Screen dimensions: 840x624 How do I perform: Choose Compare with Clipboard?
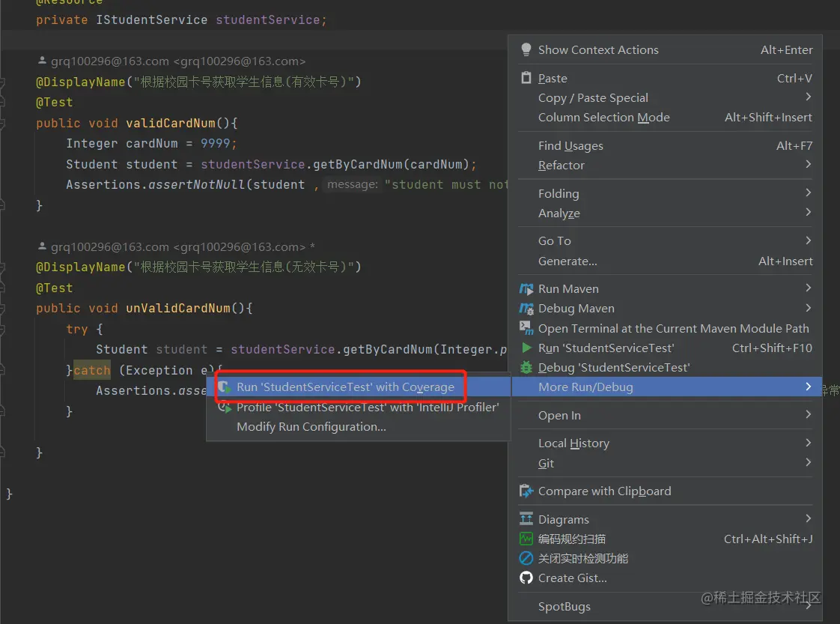click(x=666, y=491)
